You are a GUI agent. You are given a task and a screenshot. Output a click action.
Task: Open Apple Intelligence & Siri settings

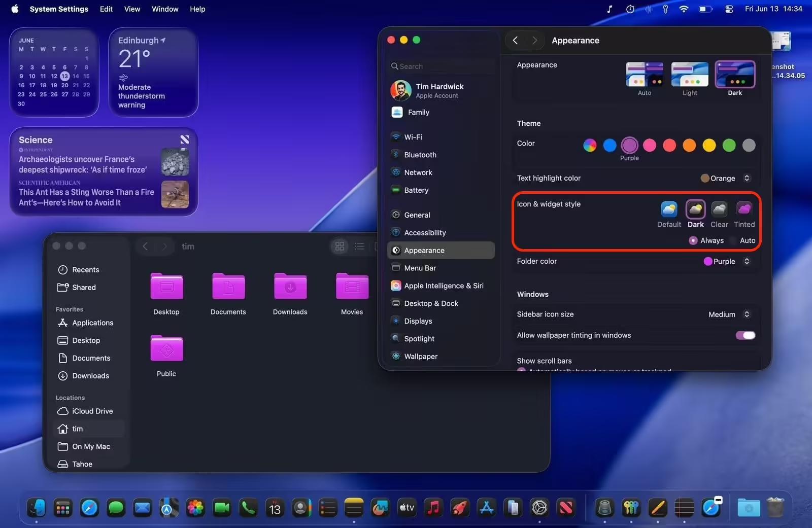point(443,286)
